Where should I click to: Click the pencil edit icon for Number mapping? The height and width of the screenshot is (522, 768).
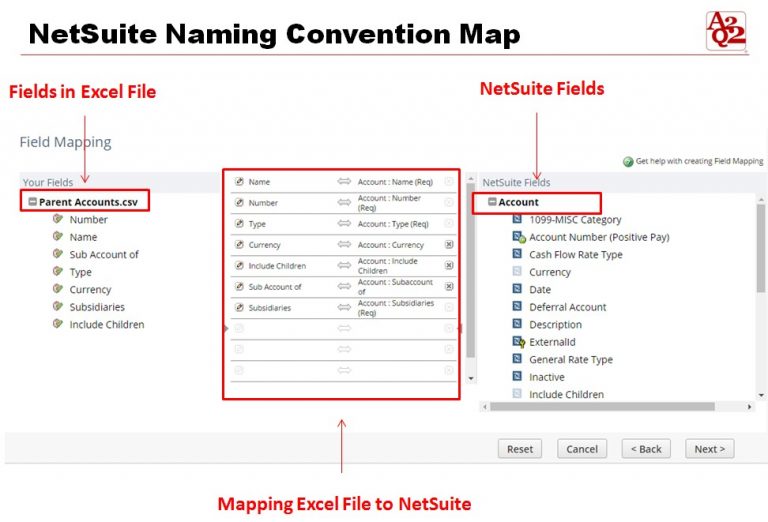pyautogui.click(x=239, y=203)
